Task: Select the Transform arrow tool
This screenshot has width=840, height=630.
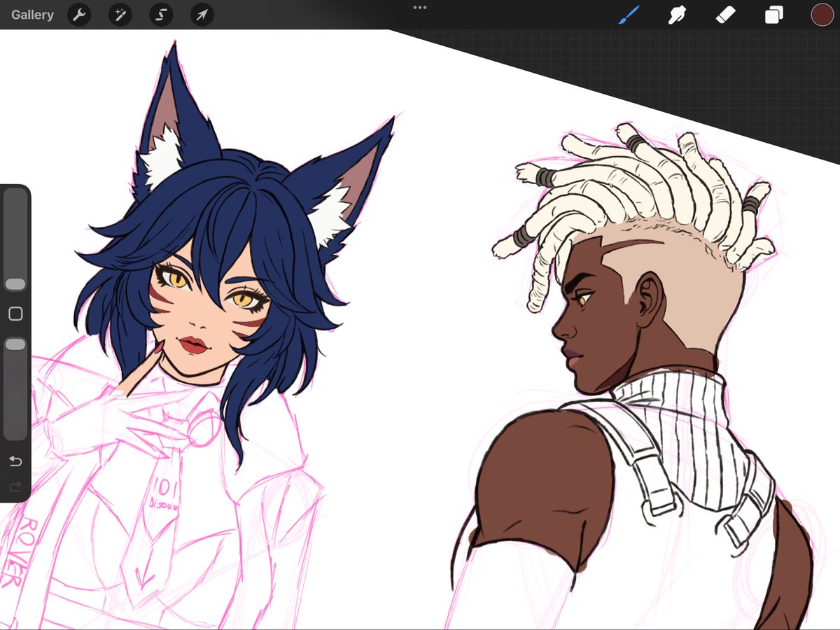Action: [201, 15]
